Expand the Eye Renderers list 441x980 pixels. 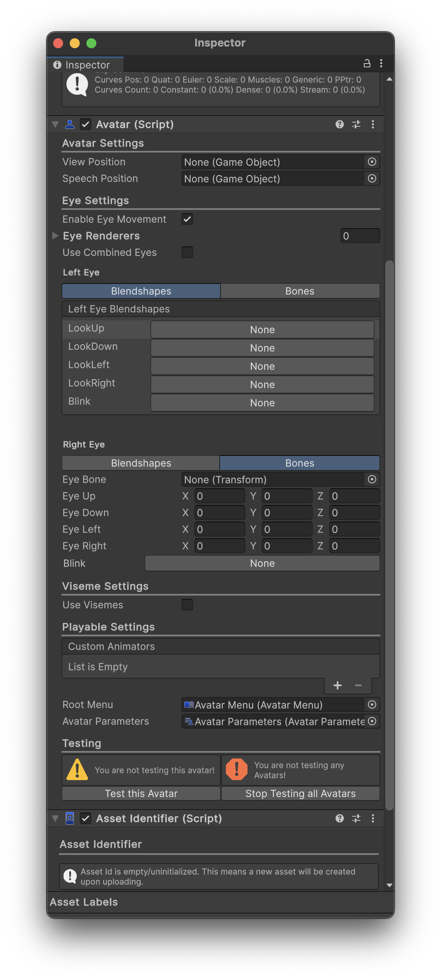click(55, 236)
